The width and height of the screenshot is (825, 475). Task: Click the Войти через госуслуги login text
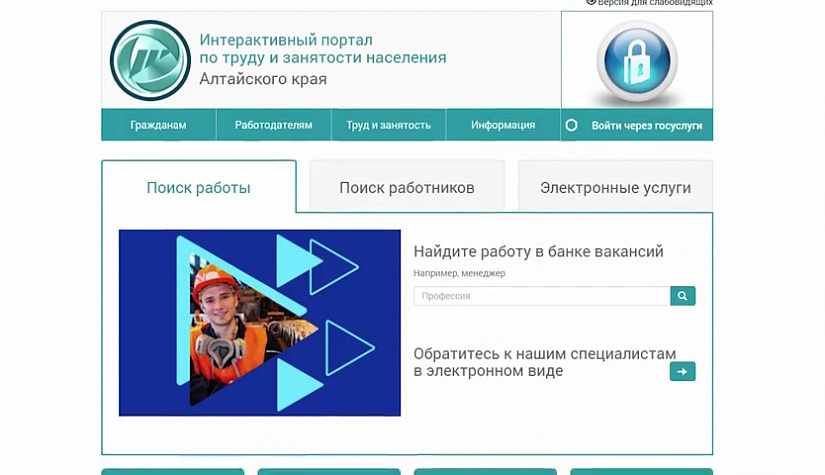646,126
